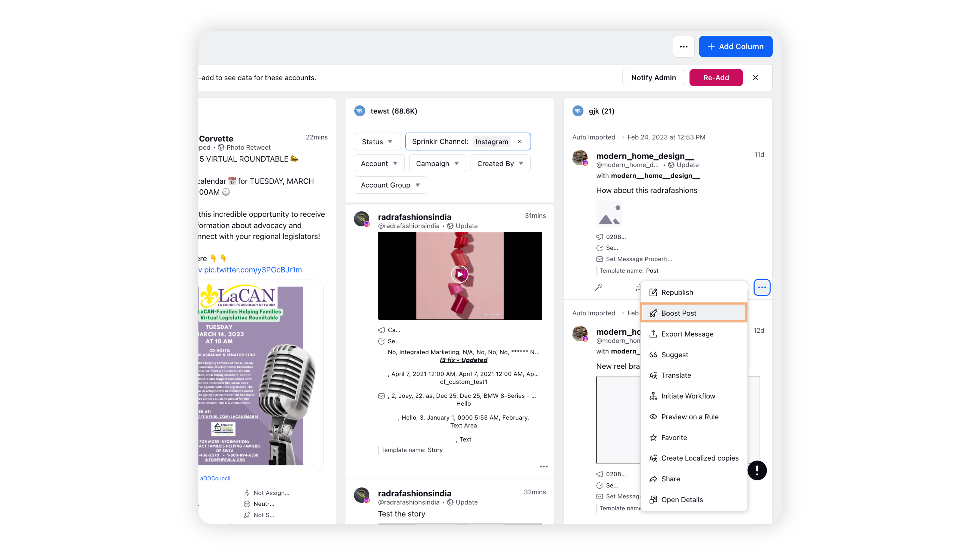Dismiss the re-add accounts banner
This screenshot has width=980, height=555.
click(755, 77)
